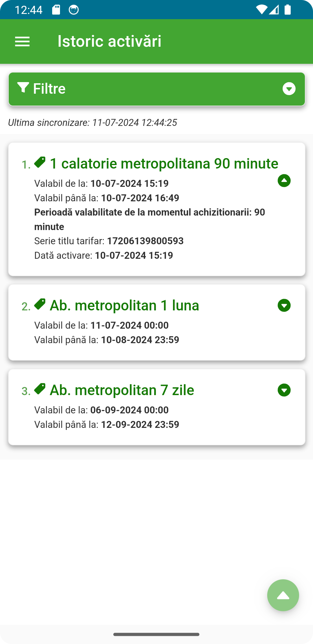Tap the Ultima sincronizare timestamp text
Viewport: 313px width, 644px height.
pyautogui.click(x=92, y=123)
